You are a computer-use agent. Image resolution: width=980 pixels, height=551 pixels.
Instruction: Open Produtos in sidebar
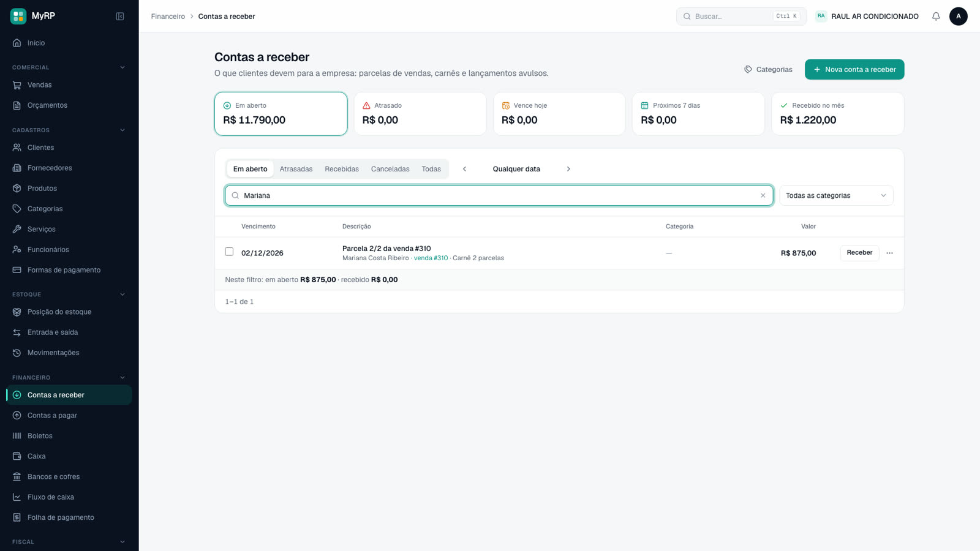[69, 189]
